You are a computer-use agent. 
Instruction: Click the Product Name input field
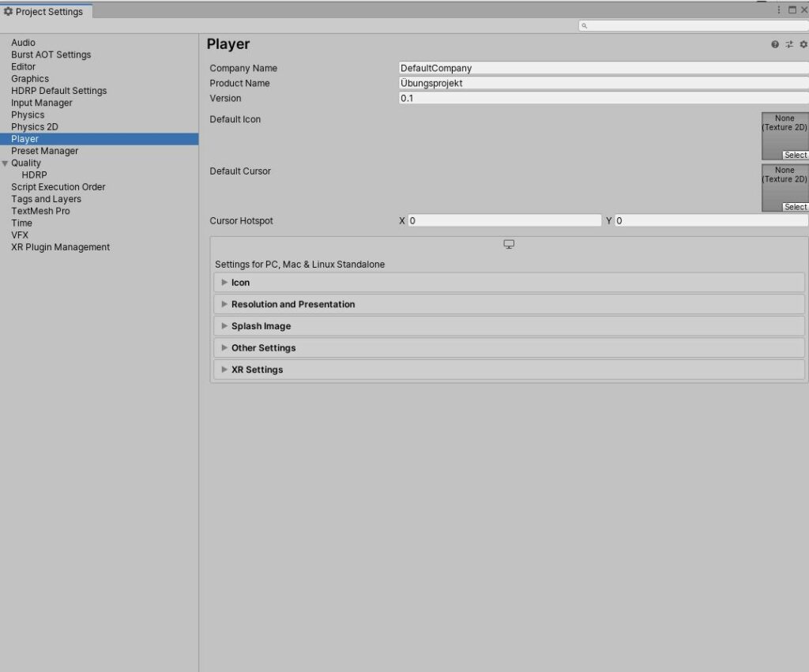pyautogui.click(x=604, y=83)
